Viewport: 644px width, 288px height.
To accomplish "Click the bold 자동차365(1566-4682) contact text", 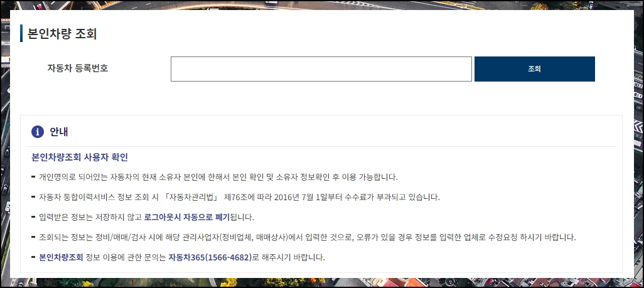I will [210, 258].
